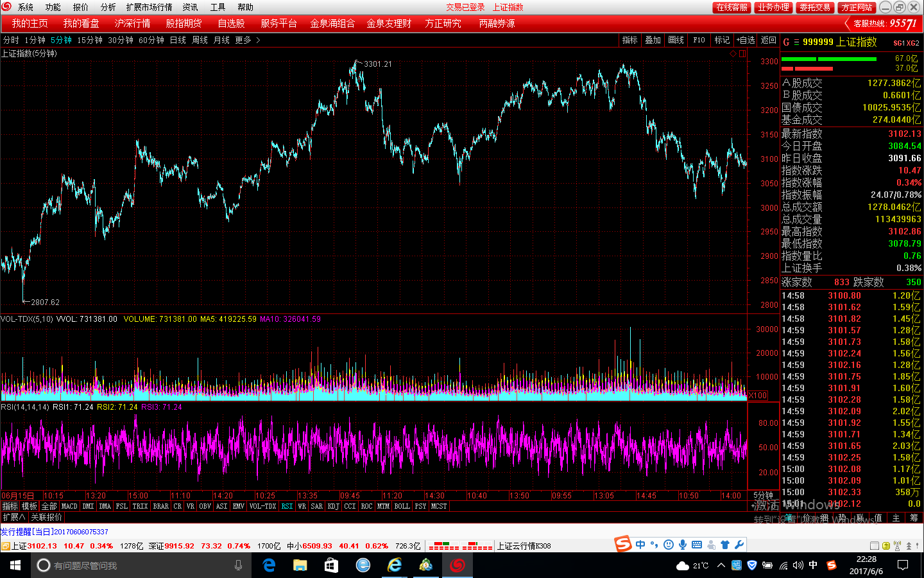This screenshot has width=924, height=578.
Task: Click 返回 to go back
Action: [769, 40]
